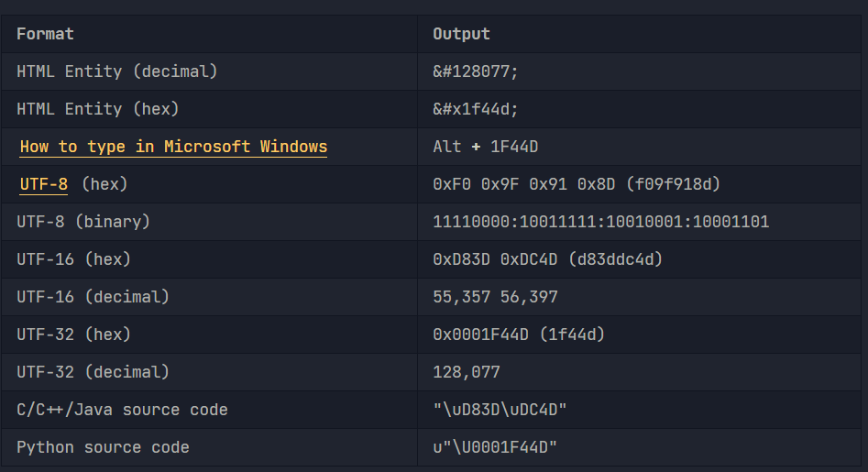The height and width of the screenshot is (472, 868).
Task: Open the How to type in Microsoft Windows link
Action: click(173, 147)
